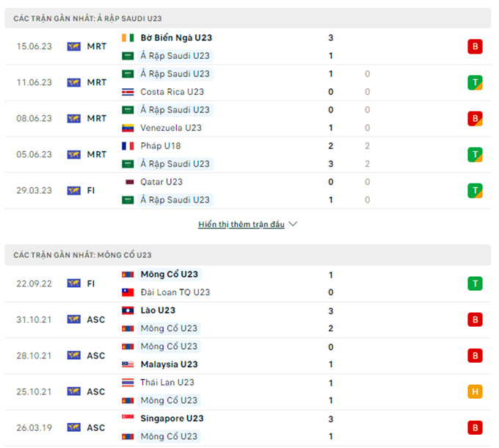
Task: Open the Bờ Biển Ngà U23 team link
Action: (x=176, y=37)
